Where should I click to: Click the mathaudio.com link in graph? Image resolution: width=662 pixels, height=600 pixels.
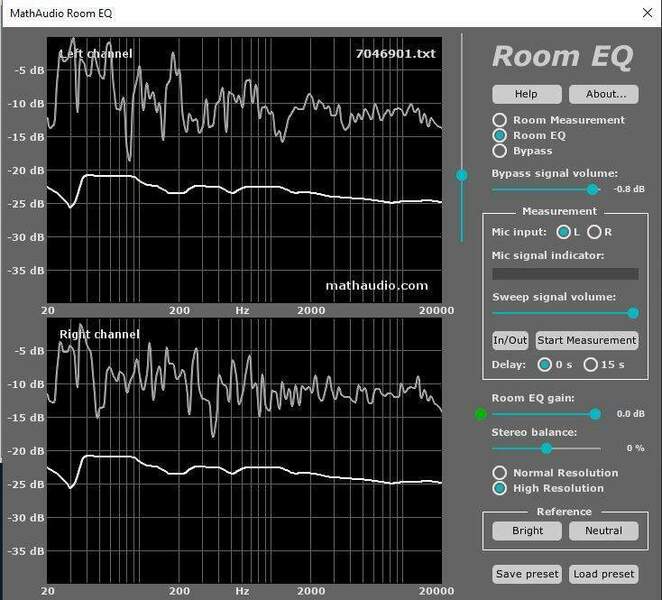coord(377,286)
